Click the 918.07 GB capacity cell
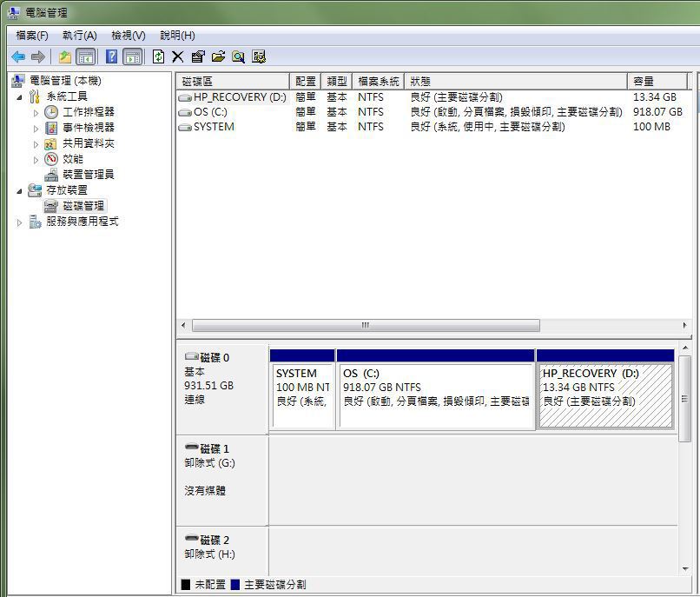The image size is (700, 597). 657,112
